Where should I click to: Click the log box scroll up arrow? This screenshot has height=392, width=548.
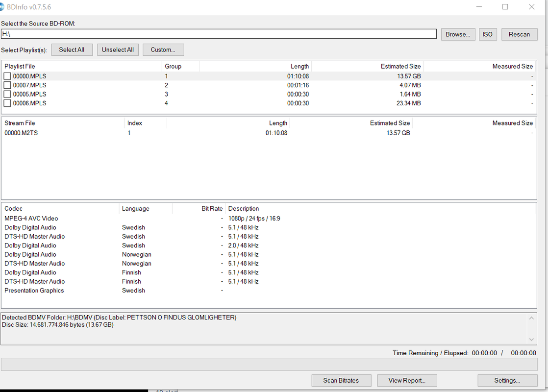(x=531, y=318)
